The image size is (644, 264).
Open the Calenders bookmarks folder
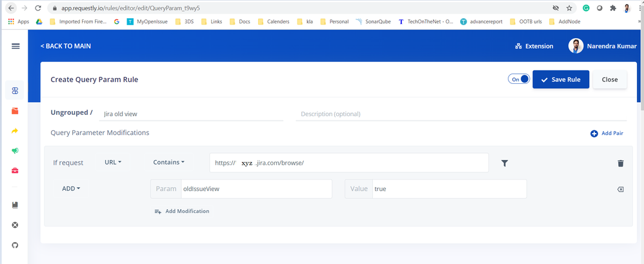(273, 21)
